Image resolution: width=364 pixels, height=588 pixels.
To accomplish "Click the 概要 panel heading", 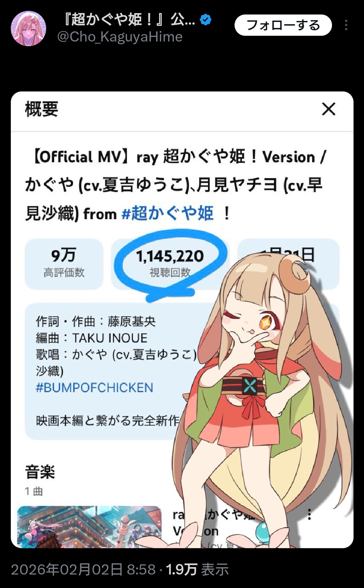I will (42, 109).
